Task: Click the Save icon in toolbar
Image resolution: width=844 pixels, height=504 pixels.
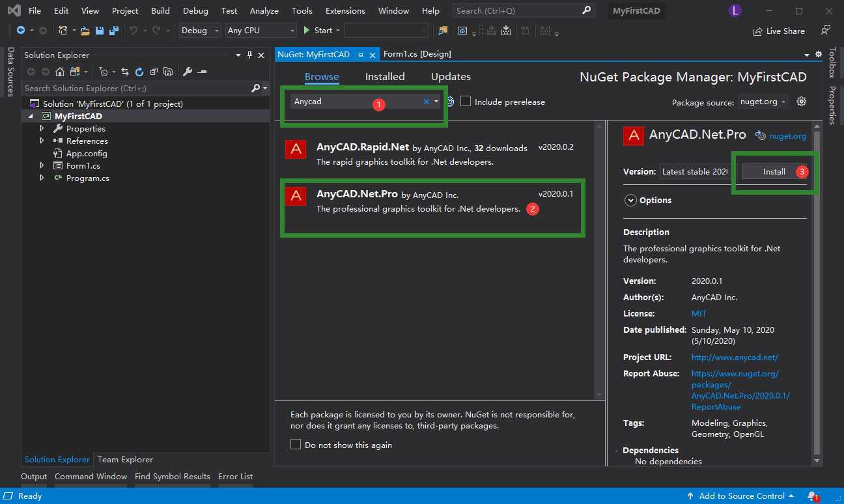Action: (100, 31)
